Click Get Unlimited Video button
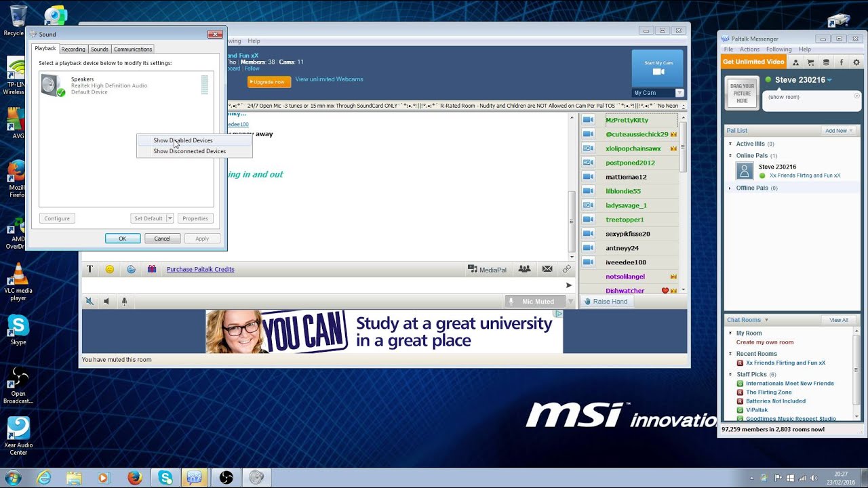 pyautogui.click(x=753, y=62)
